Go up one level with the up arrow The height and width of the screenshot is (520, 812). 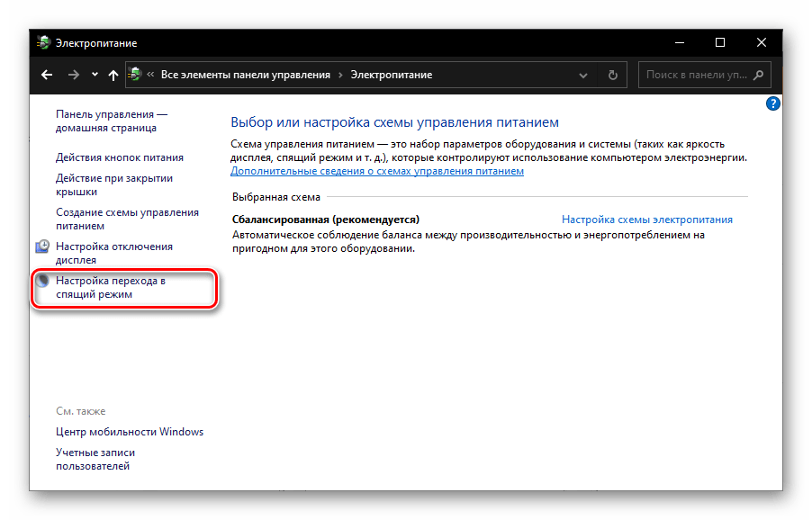point(113,75)
